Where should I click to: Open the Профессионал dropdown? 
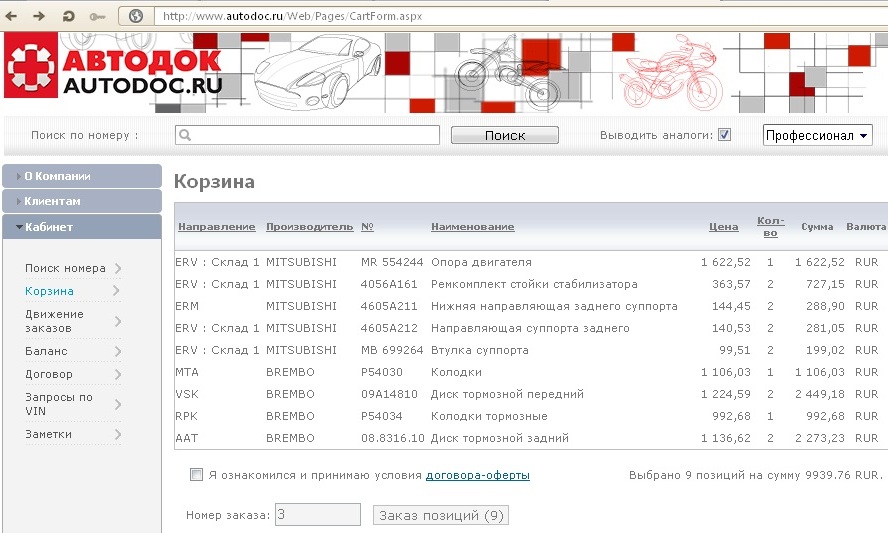point(817,135)
